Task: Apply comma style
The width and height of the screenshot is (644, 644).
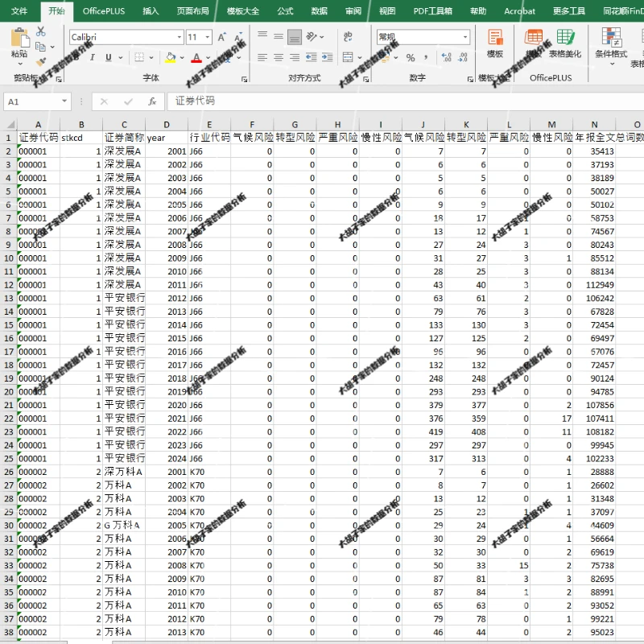Action: click(x=426, y=58)
